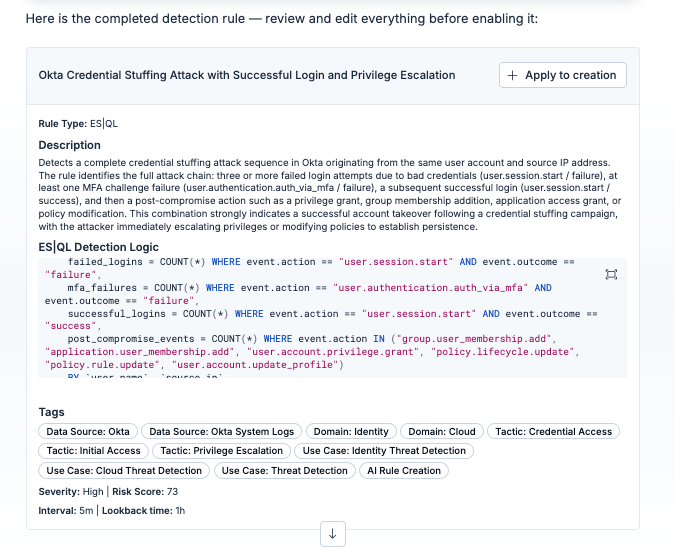Image resolution: width=675 pixels, height=549 pixels.
Task: Expand code block with the fullscreen icon
Action: (611, 274)
